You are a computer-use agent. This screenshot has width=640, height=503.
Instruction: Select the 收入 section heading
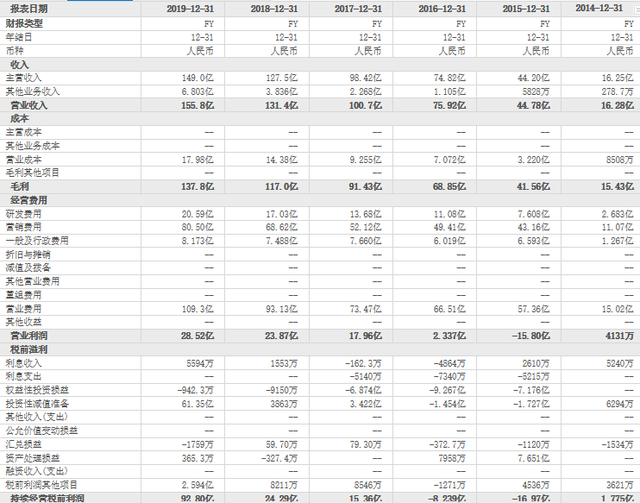click(x=20, y=65)
